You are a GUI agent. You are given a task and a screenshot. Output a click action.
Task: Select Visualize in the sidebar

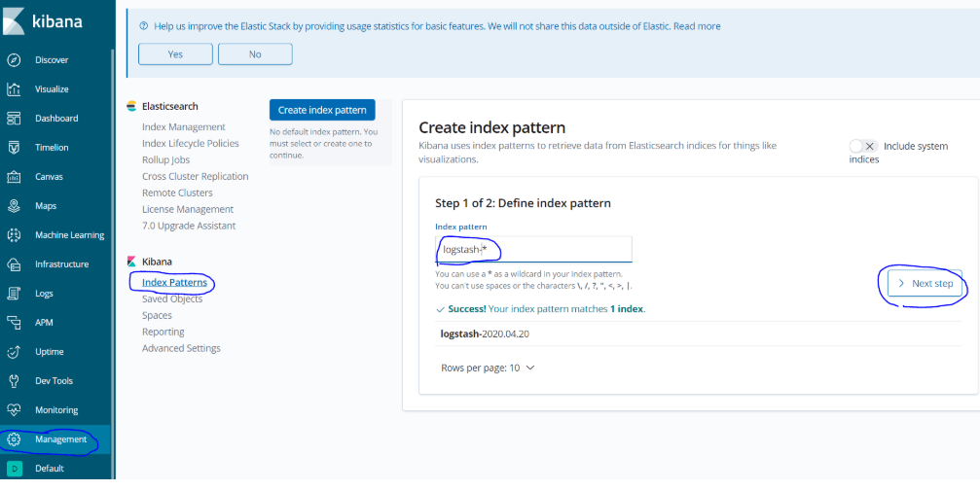coord(52,89)
